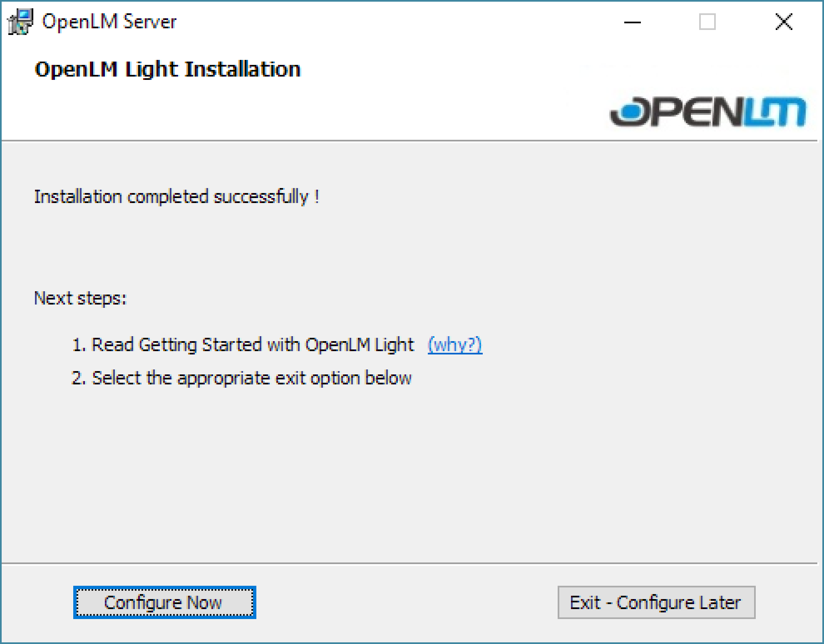Click the exclamation mark after successfully
The height and width of the screenshot is (644, 824).
317,197
